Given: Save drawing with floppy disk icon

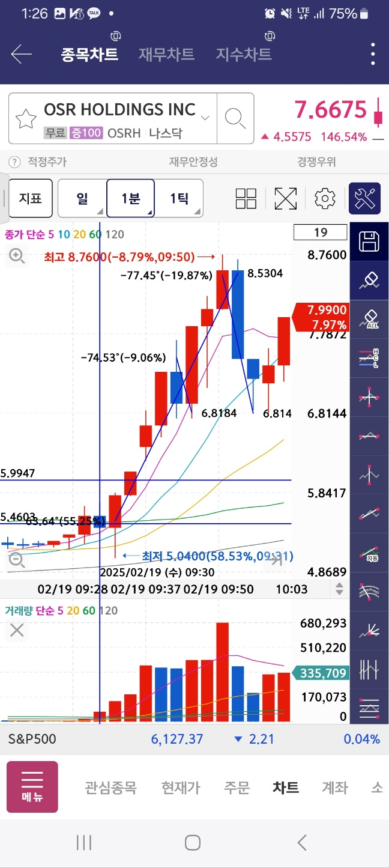Looking at the screenshot, I should tap(369, 241).
